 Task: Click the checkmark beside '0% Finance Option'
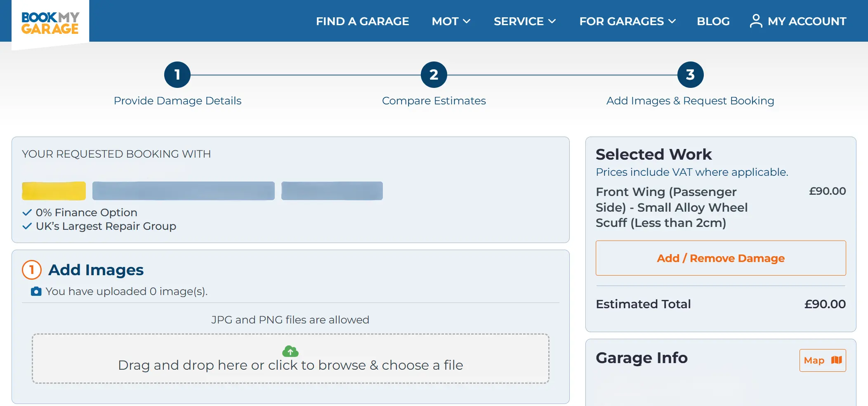[x=26, y=212]
